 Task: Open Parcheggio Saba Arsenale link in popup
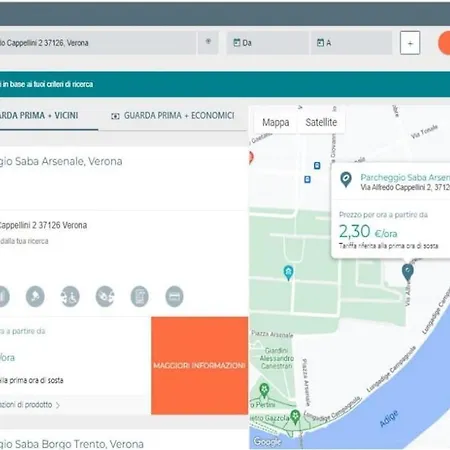click(x=405, y=177)
